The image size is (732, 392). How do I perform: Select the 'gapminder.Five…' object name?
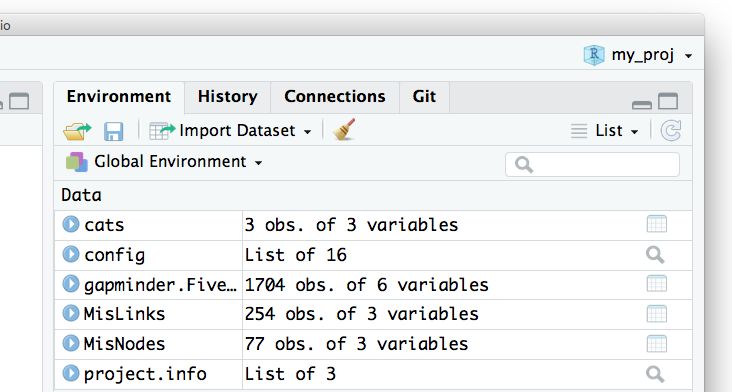[160, 285]
